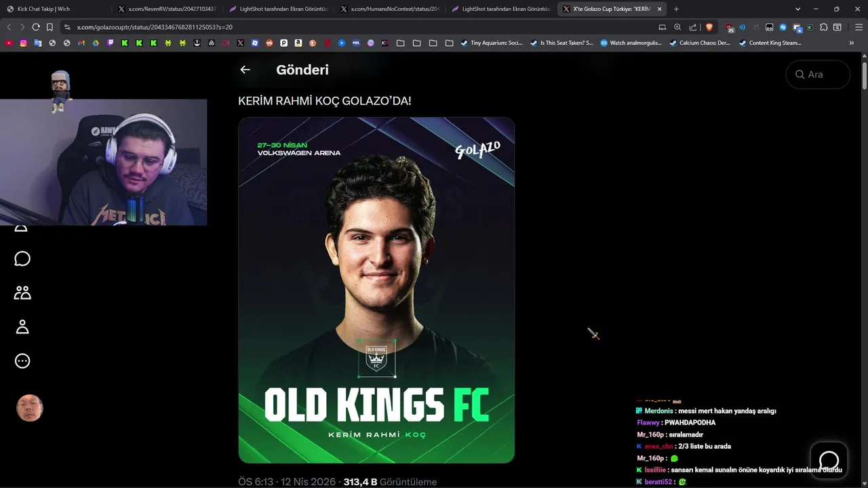
Task: Open the Google Translate bookmark icon
Action: click(x=38, y=43)
